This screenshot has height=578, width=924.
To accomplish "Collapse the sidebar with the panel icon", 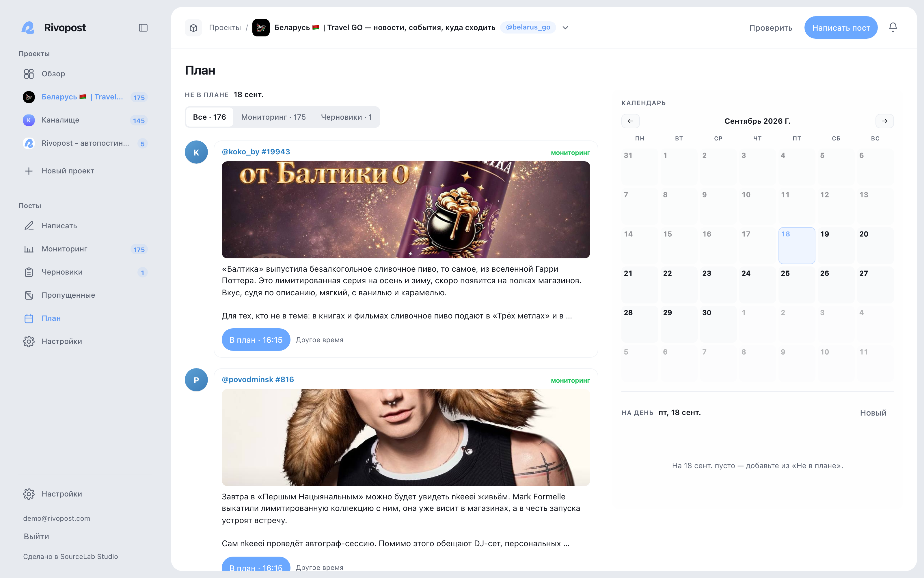I will pos(143,28).
